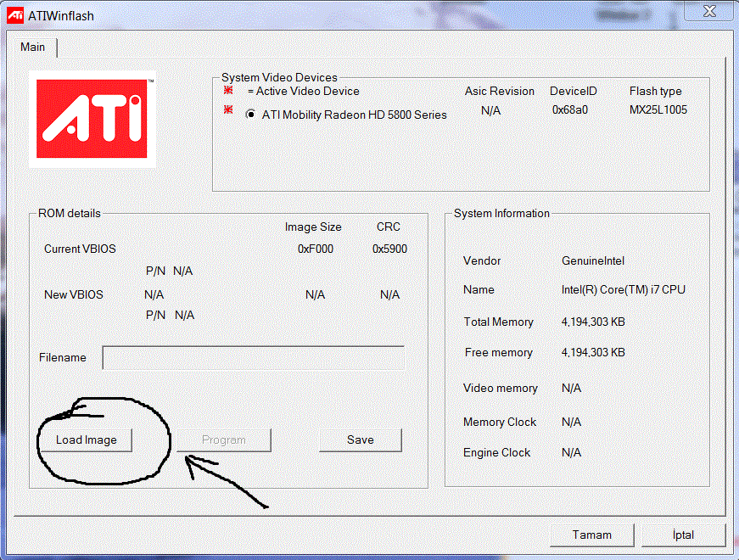Screen dimensions: 739x560
Task: Click the Load Image button
Action: [x=87, y=440]
